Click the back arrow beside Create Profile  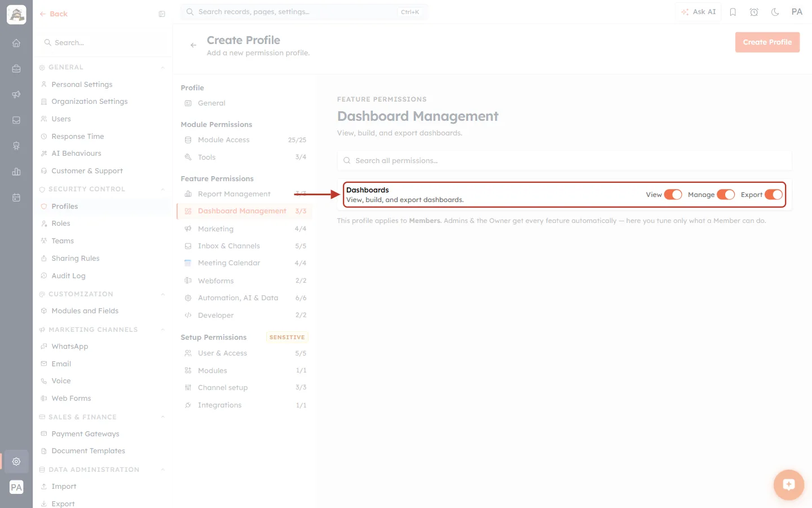pos(193,45)
